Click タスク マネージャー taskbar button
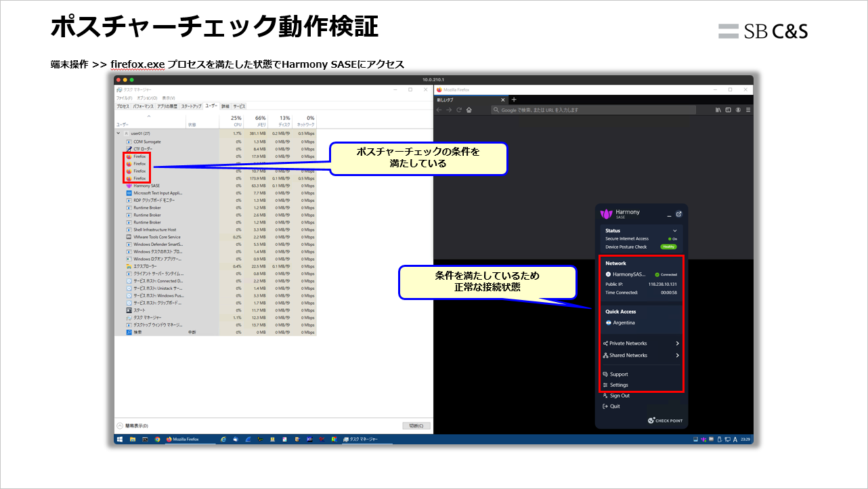This screenshot has width=868, height=489. tap(366, 440)
